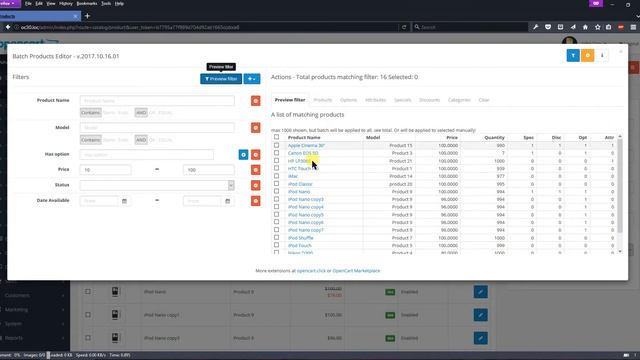
Task: Switch to the Options tab
Action: [x=348, y=100]
